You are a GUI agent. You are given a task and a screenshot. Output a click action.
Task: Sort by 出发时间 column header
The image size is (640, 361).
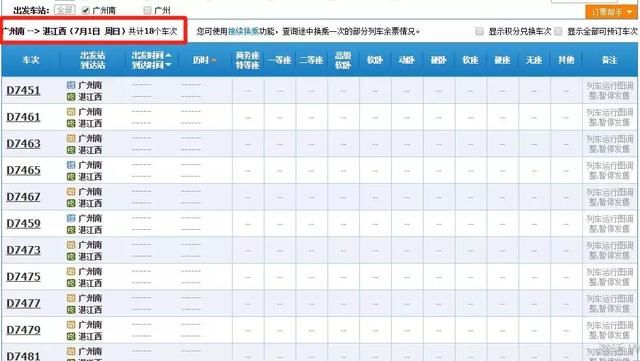pos(151,55)
